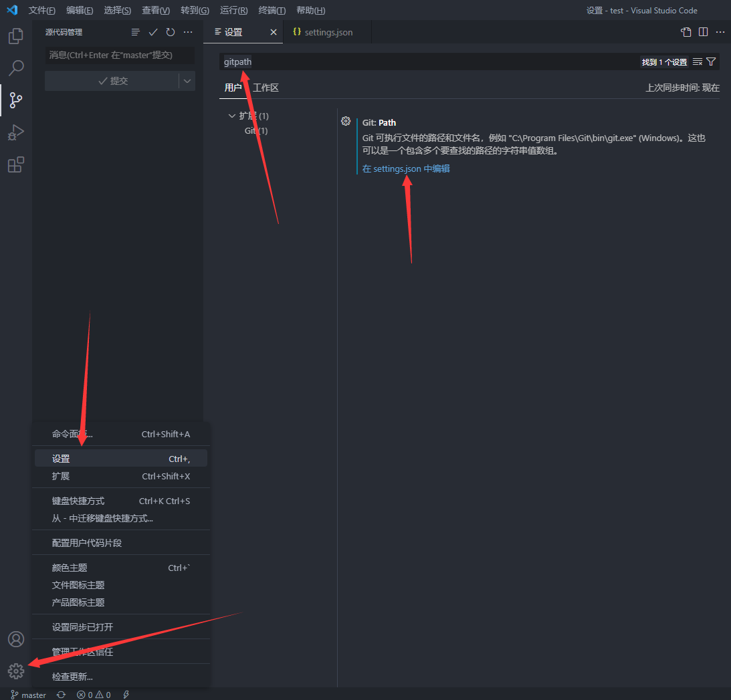
Task: Open the Search view in activity bar
Action: click(x=16, y=68)
